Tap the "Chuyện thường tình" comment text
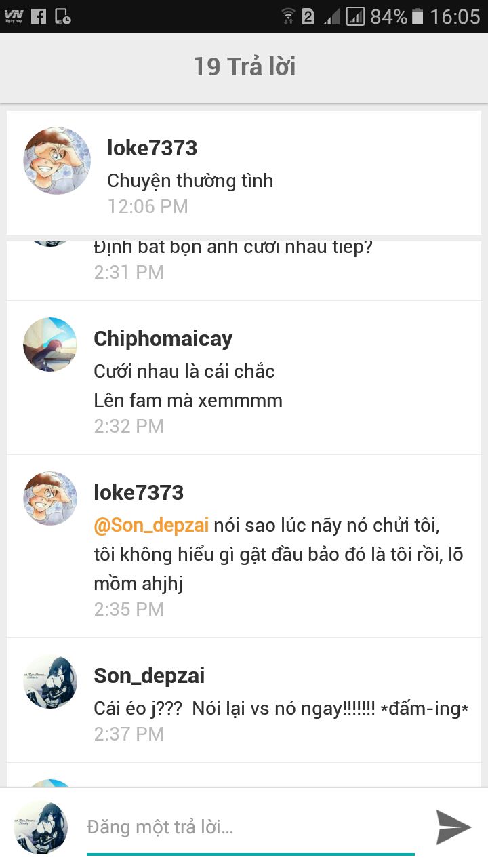Screen dimensions: 488x868 (190, 181)
